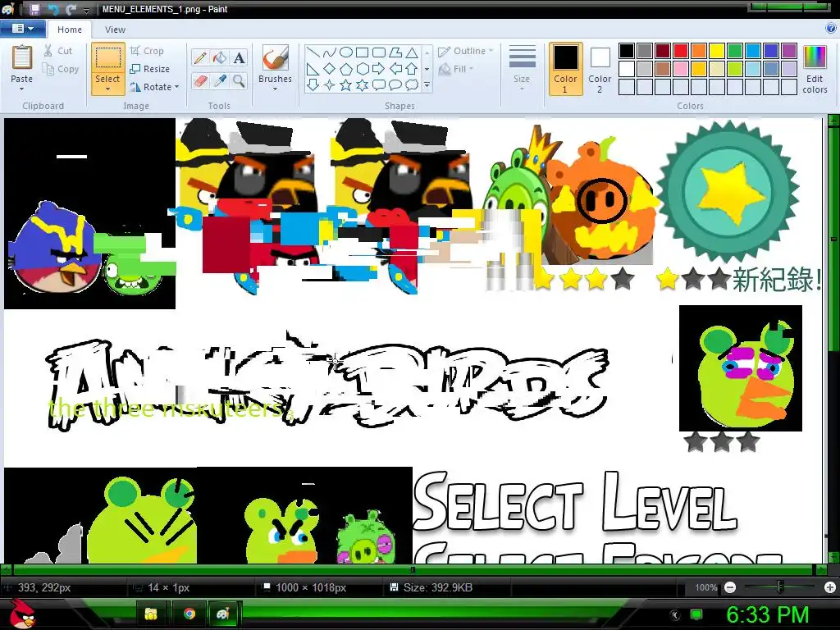Choose the Triangle shape
This screenshot has height=630, width=840.
point(412,52)
